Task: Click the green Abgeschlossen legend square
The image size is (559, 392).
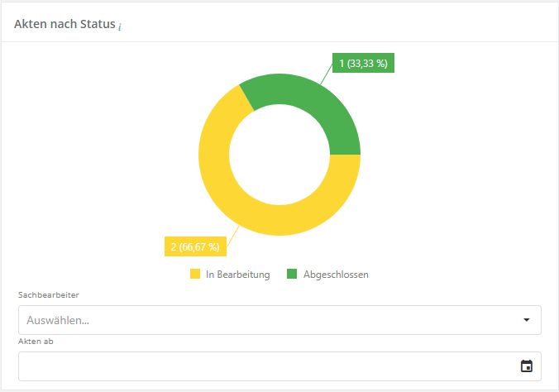Action: point(292,275)
